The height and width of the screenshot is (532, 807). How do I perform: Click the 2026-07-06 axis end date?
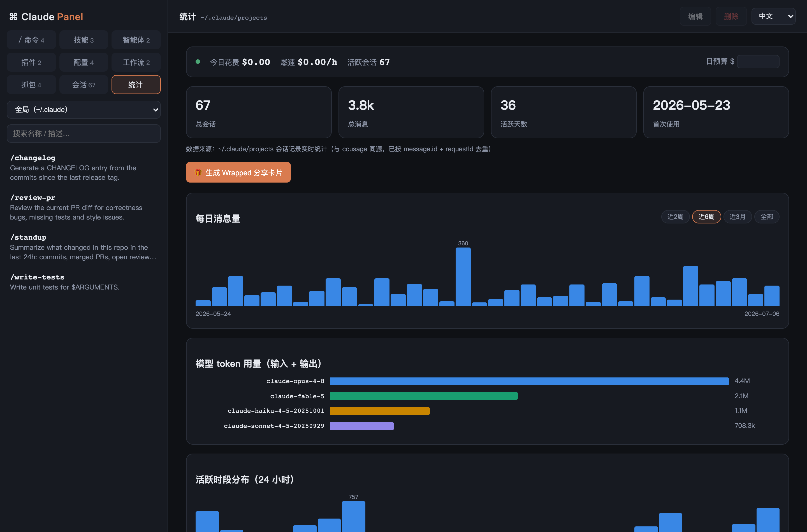coord(762,314)
